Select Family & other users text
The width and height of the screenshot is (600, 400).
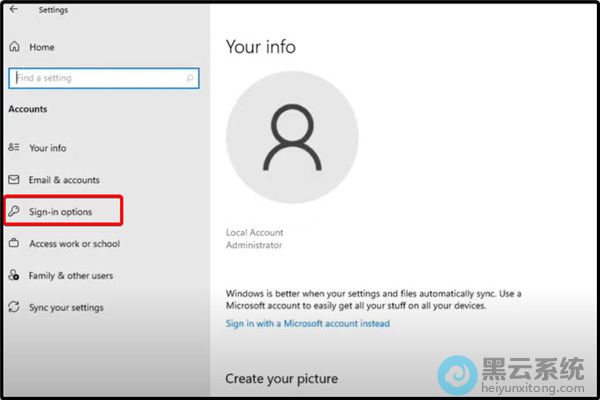pos(71,276)
